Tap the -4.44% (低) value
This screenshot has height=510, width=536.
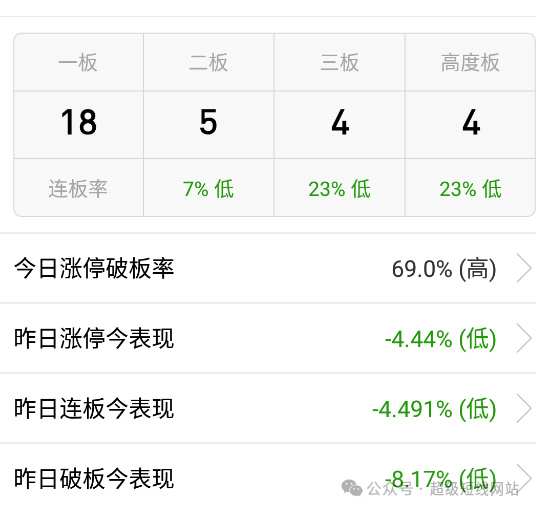[x=440, y=339]
